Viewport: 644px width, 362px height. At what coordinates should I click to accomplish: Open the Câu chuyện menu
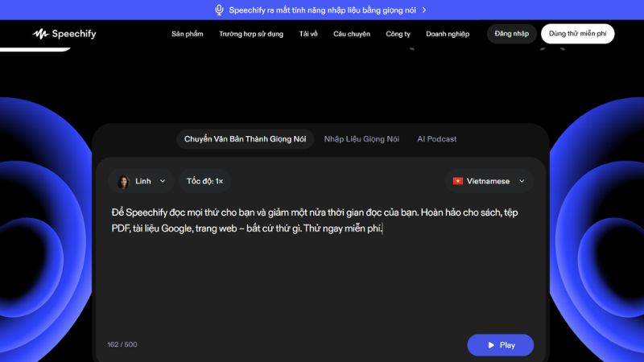pos(352,34)
